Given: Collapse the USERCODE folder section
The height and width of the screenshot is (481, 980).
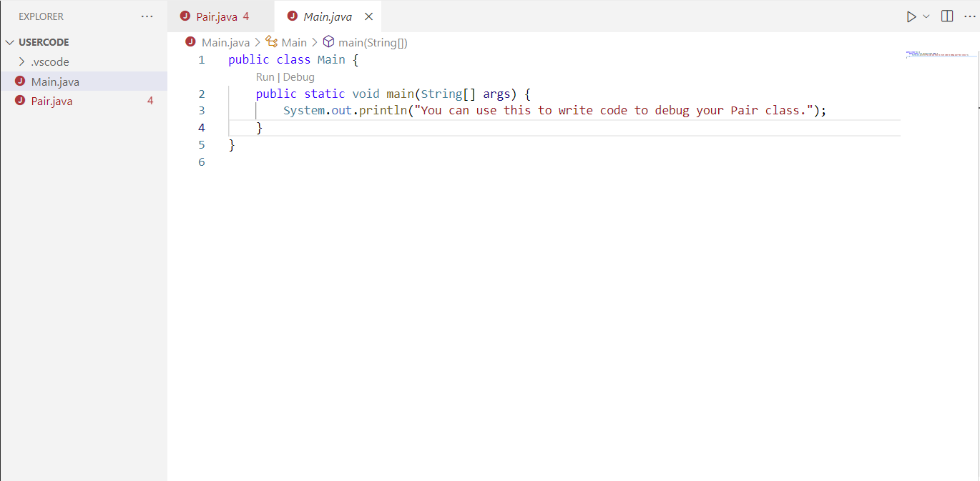Looking at the screenshot, I should click(x=10, y=41).
